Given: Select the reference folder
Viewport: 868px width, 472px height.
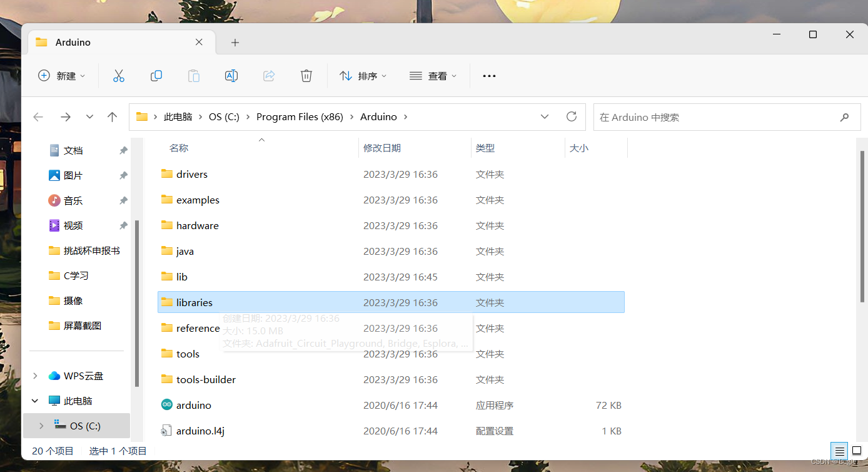Looking at the screenshot, I should [391, 328].
